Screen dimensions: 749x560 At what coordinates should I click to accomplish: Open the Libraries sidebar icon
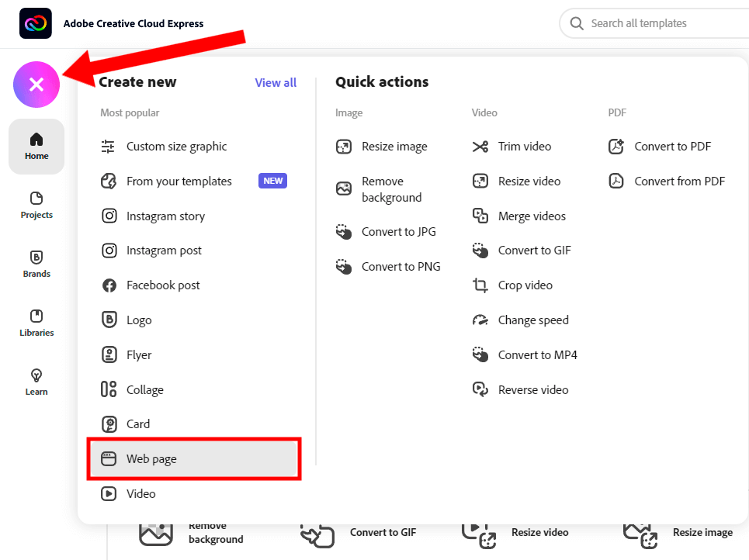pos(36,316)
